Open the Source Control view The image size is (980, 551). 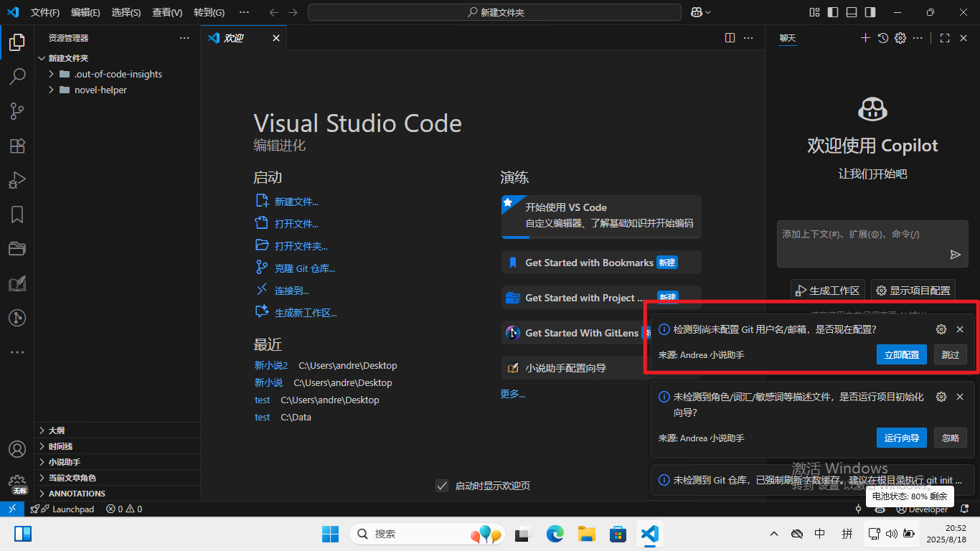point(17,110)
